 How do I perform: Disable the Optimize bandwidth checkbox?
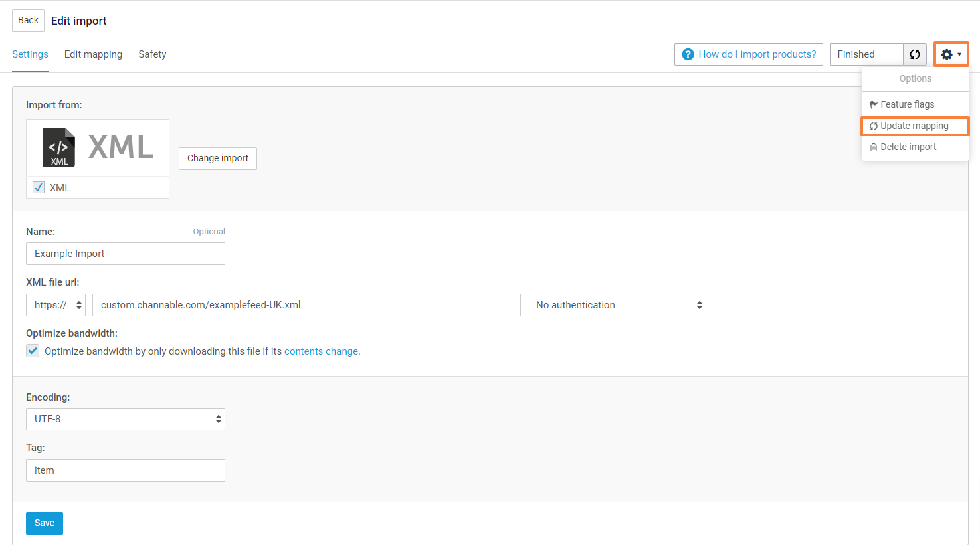click(x=33, y=351)
